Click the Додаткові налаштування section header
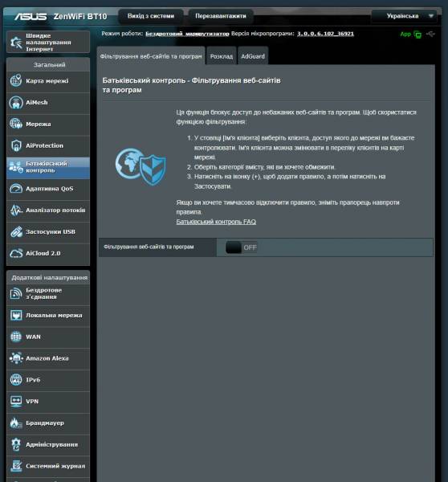Screen dimensions: 448x482 click(x=49, y=278)
